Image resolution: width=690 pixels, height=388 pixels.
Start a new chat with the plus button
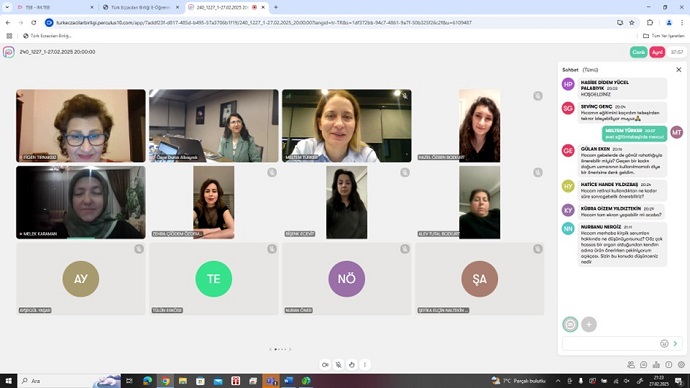(x=589, y=324)
